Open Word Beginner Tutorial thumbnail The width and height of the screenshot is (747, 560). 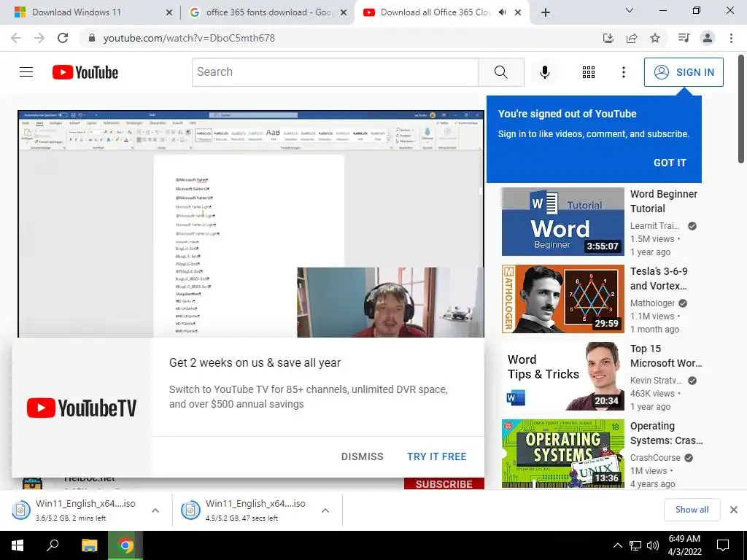pos(562,222)
